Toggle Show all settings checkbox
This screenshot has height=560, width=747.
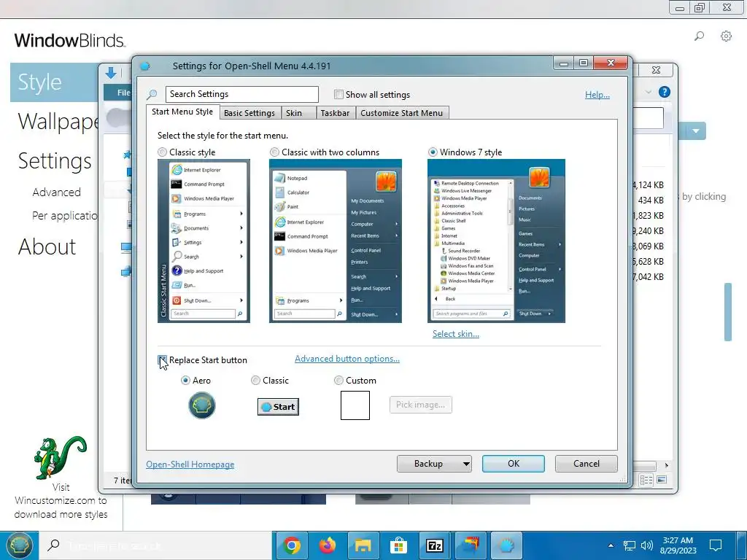coord(338,94)
